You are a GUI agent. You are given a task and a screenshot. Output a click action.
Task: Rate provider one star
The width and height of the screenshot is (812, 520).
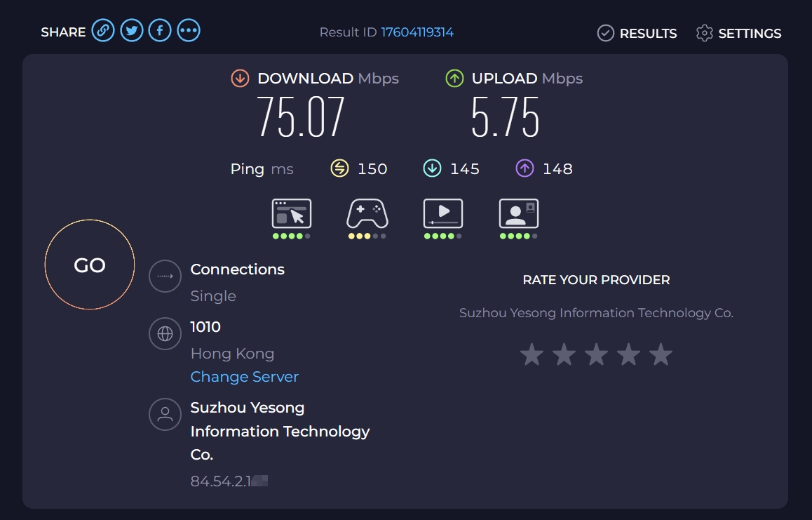(x=532, y=354)
